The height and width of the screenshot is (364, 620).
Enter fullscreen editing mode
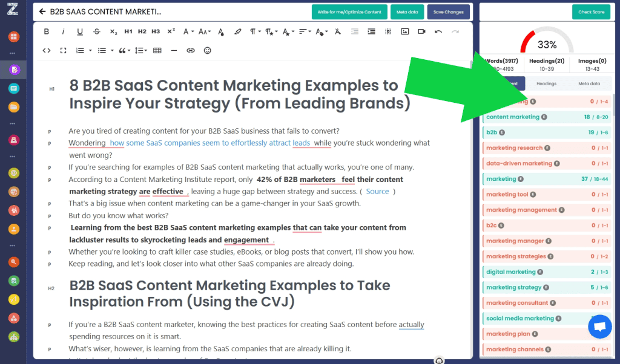[63, 51]
